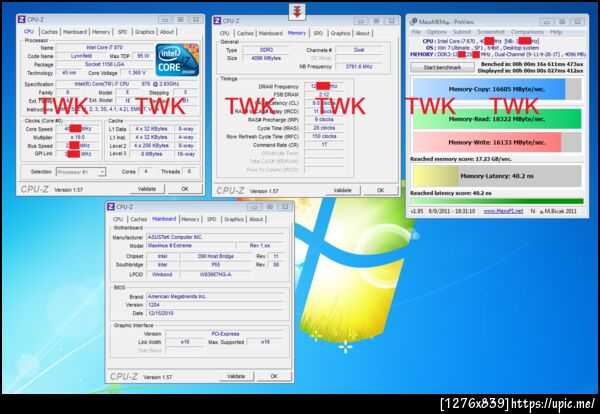
Task: Click the blue Memory-Copy result bar
Action: [x=497, y=89]
